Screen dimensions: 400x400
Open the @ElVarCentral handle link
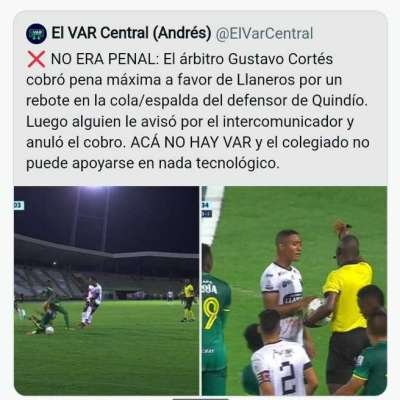tap(265, 33)
